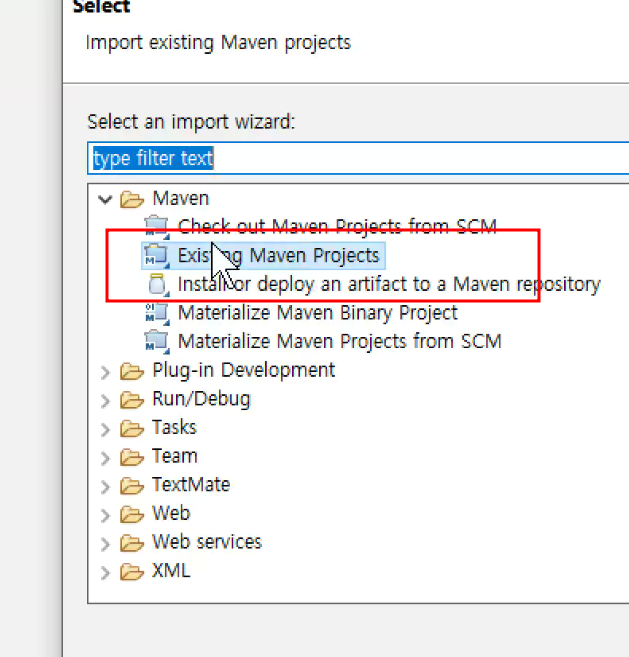Expand the Run/Debug category arrow
This screenshot has height=657, width=629.
[106, 401]
